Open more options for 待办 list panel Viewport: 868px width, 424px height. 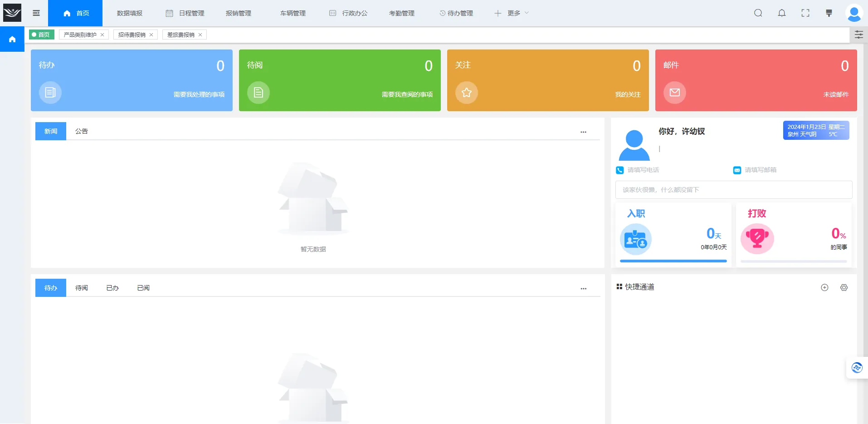click(x=583, y=289)
